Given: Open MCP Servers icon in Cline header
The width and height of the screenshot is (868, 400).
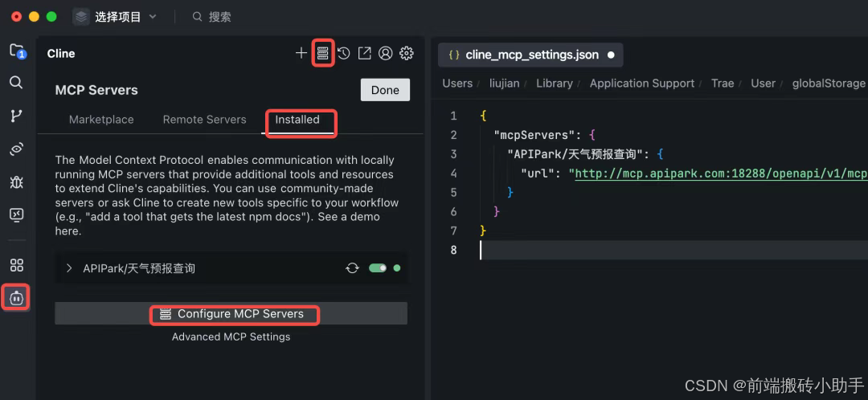Looking at the screenshot, I should [322, 53].
